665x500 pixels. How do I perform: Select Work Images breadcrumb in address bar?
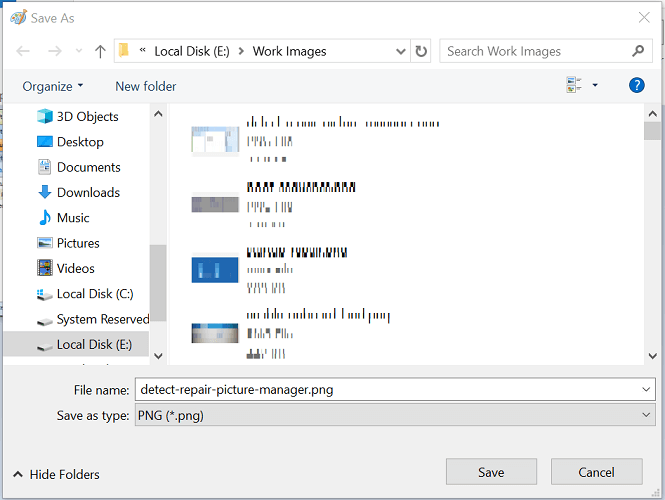(289, 51)
